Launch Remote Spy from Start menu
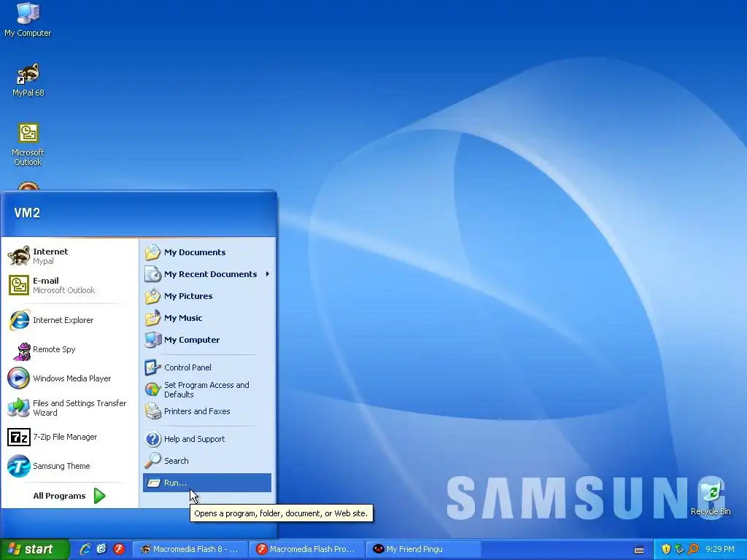747x560 pixels. [x=69, y=349]
